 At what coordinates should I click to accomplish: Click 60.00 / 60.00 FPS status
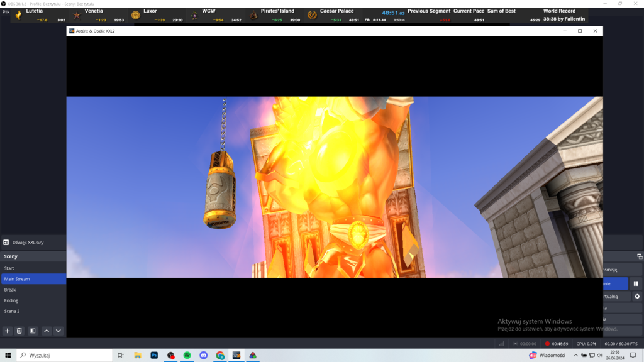(x=621, y=344)
